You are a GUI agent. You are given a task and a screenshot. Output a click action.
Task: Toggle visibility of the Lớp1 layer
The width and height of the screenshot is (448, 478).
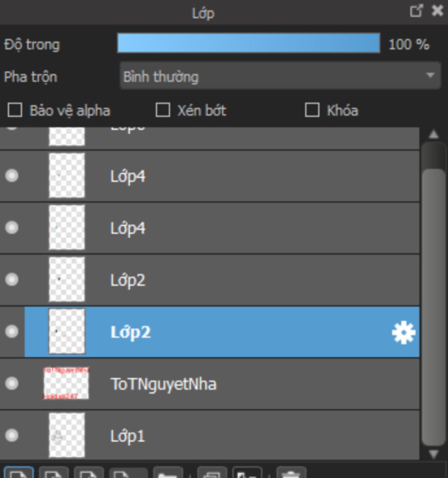12,435
